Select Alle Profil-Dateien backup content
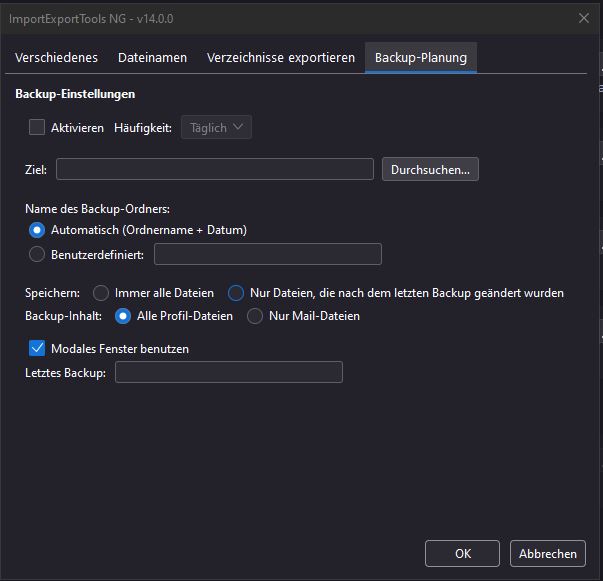Image resolution: width=603 pixels, height=581 pixels. (x=123, y=316)
